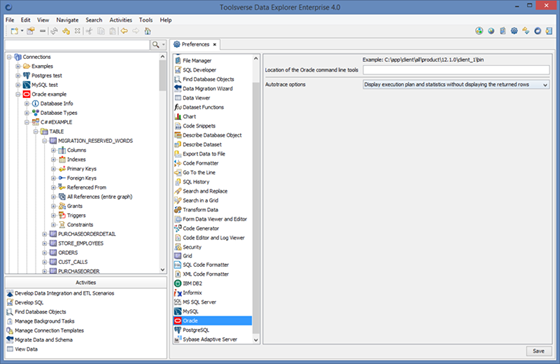This screenshot has width=560, height=364.
Task: Open the View Data activity
Action: tap(26, 349)
